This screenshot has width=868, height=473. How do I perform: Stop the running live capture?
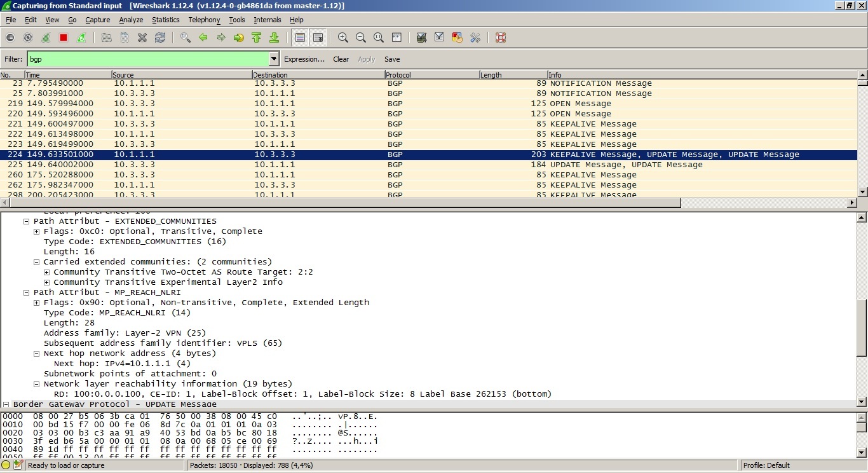point(64,38)
